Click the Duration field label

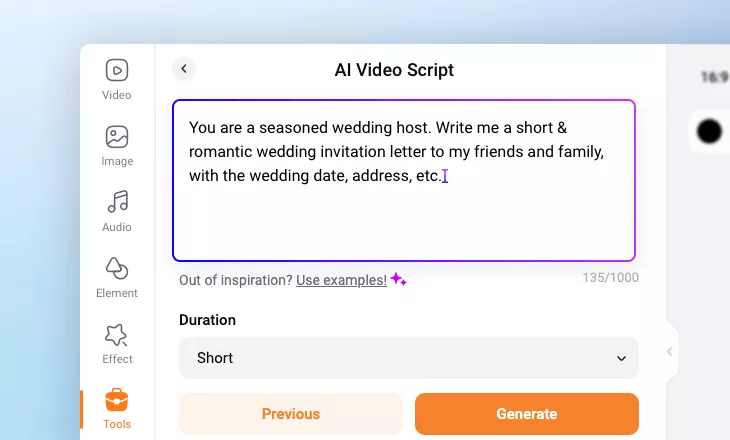[x=207, y=320]
